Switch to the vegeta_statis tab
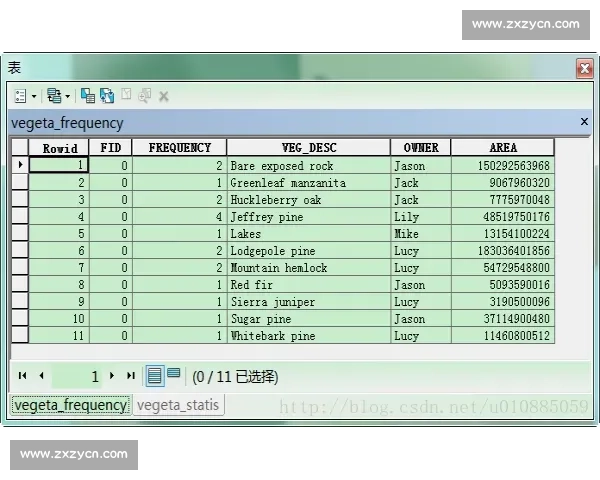 pyautogui.click(x=178, y=405)
